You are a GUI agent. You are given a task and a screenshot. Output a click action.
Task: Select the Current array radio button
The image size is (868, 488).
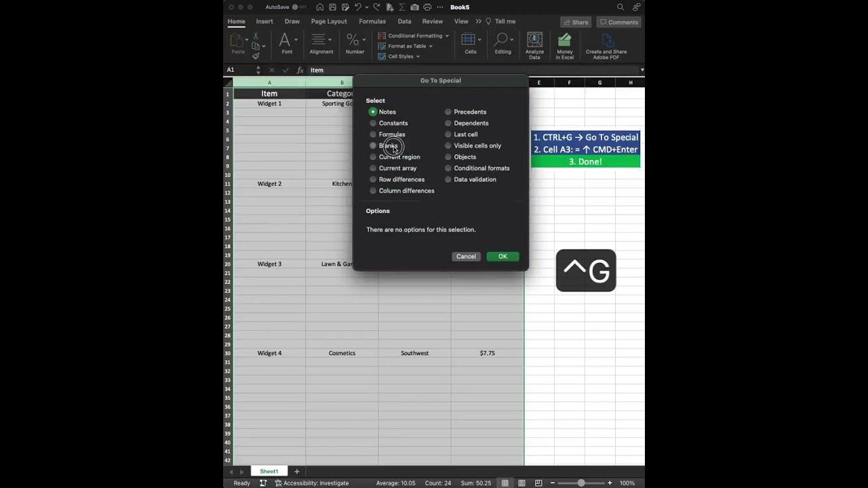coord(373,168)
